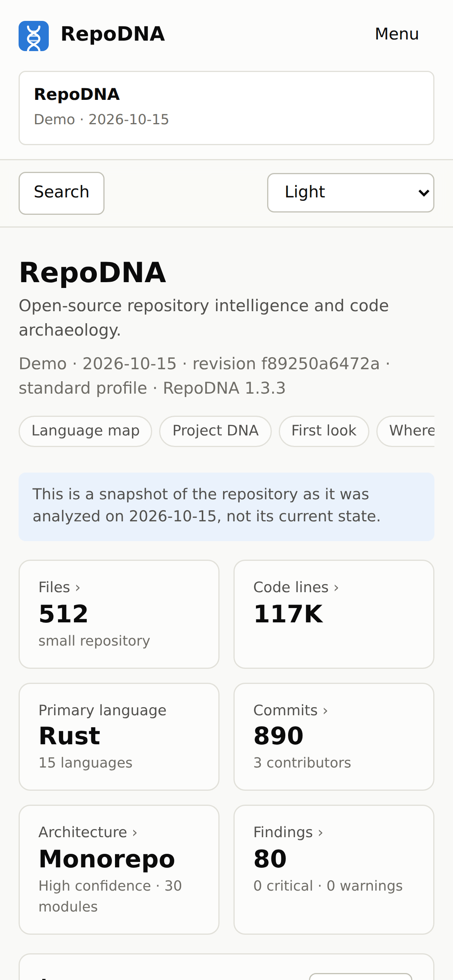Open the Commits 890 stat card
This screenshot has width=453, height=980.
(334, 737)
